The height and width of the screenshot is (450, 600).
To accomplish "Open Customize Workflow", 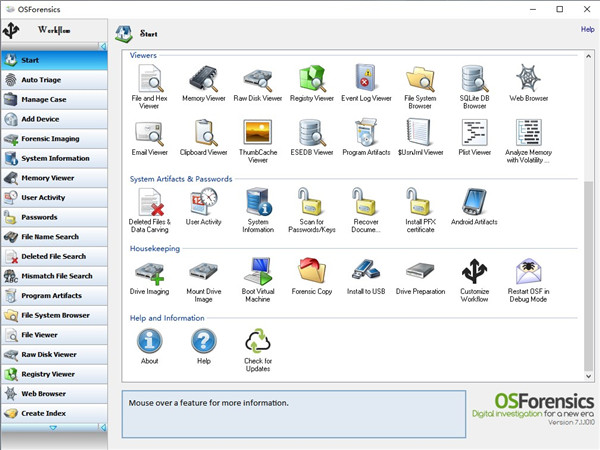I will point(474,271).
